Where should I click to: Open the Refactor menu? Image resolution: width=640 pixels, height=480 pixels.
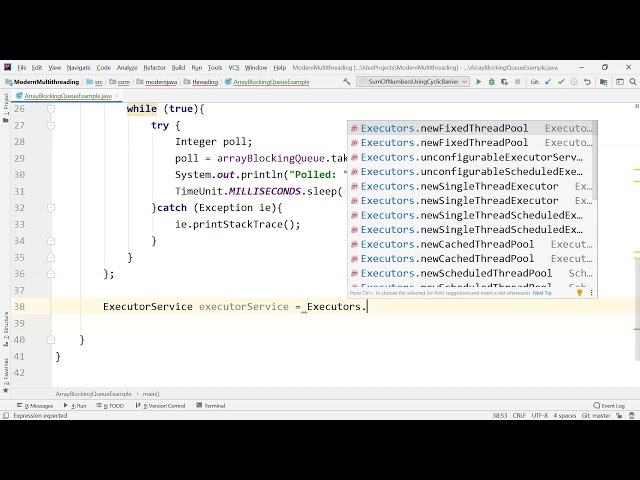pyautogui.click(x=154, y=67)
